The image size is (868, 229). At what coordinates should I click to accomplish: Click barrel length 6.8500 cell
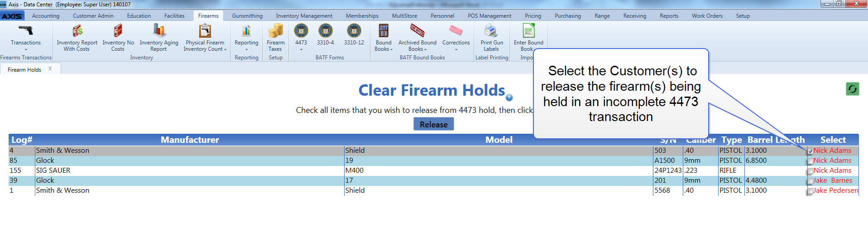tap(776, 161)
